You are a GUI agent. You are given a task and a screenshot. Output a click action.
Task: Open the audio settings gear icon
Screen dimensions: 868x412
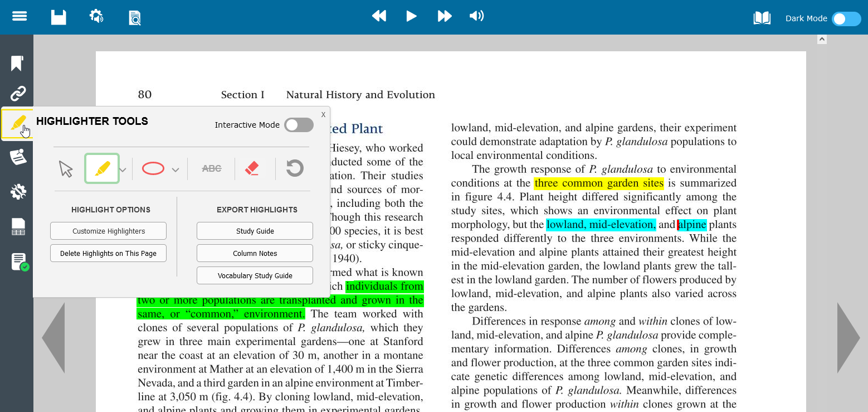coord(96,17)
